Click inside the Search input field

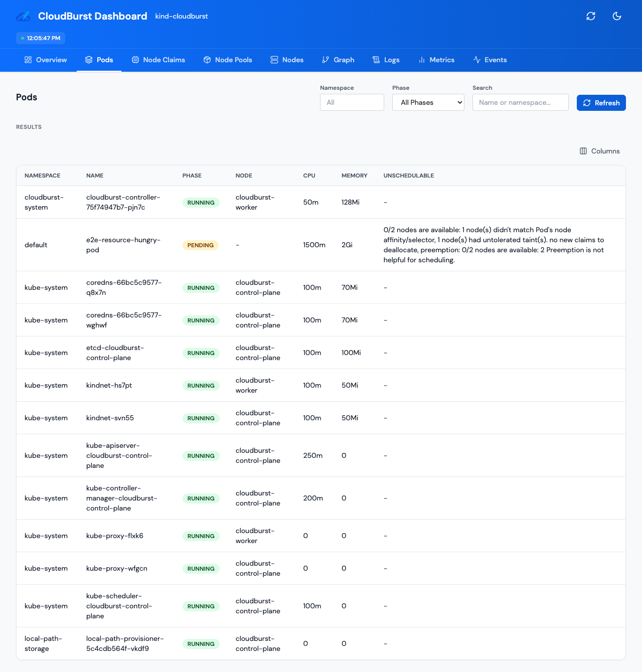[x=520, y=102]
